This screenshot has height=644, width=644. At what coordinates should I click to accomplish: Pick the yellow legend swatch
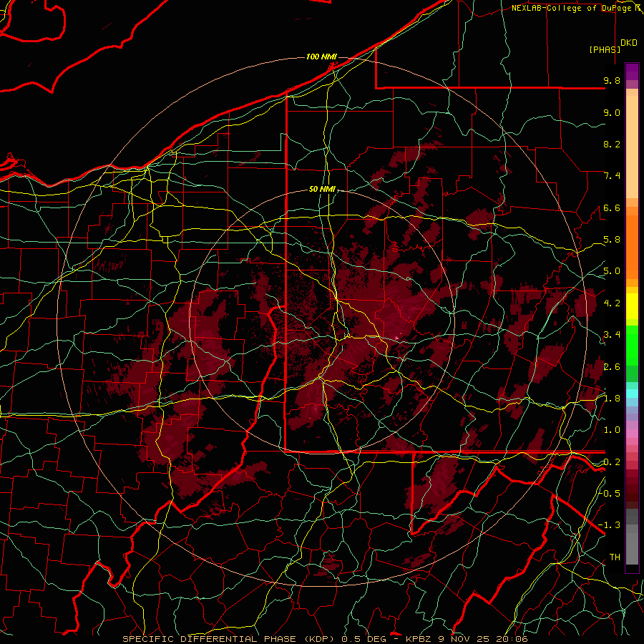[632, 306]
